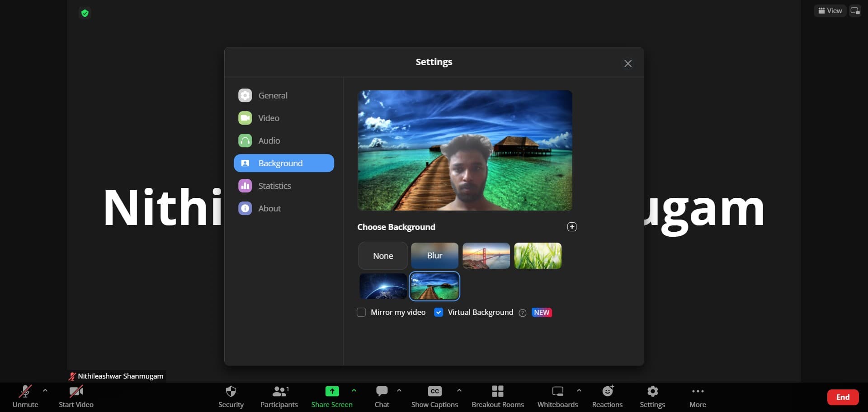Select the Golden Gate bridge background thumbnail

486,255
